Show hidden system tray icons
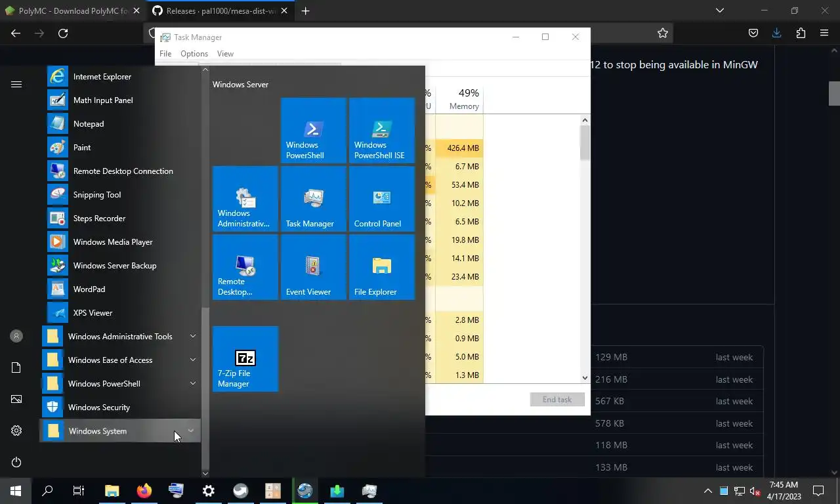Screen dimensions: 840x504 [707, 491]
